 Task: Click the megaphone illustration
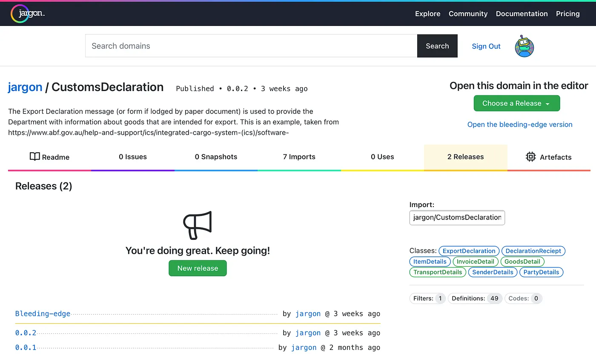pyautogui.click(x=197, y=225)
